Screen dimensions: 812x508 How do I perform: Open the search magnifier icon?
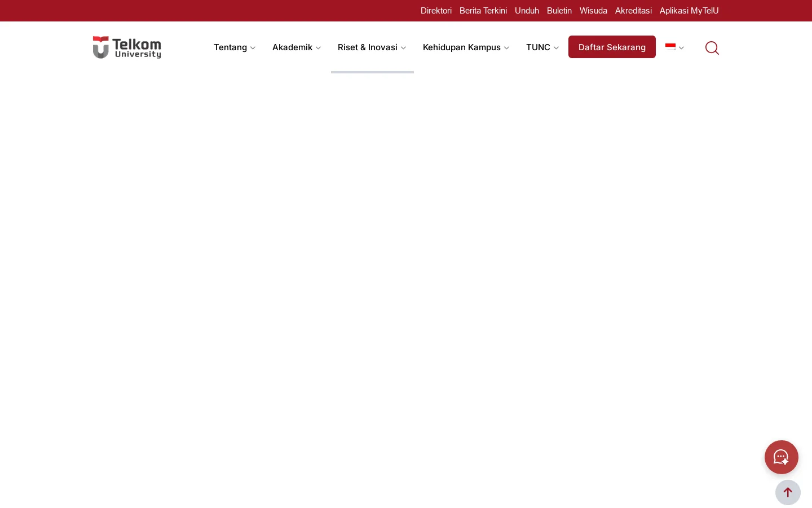712,48
